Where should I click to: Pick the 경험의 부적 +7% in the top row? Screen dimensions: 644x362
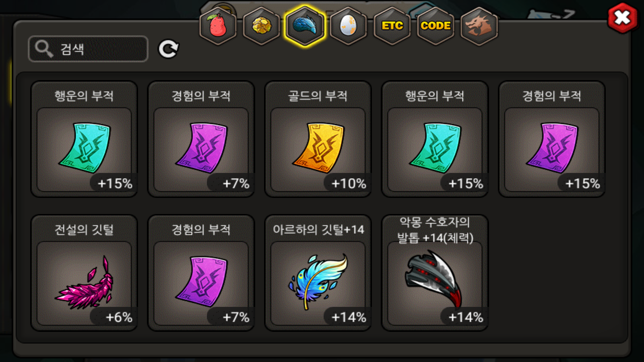tap(201, 139)
